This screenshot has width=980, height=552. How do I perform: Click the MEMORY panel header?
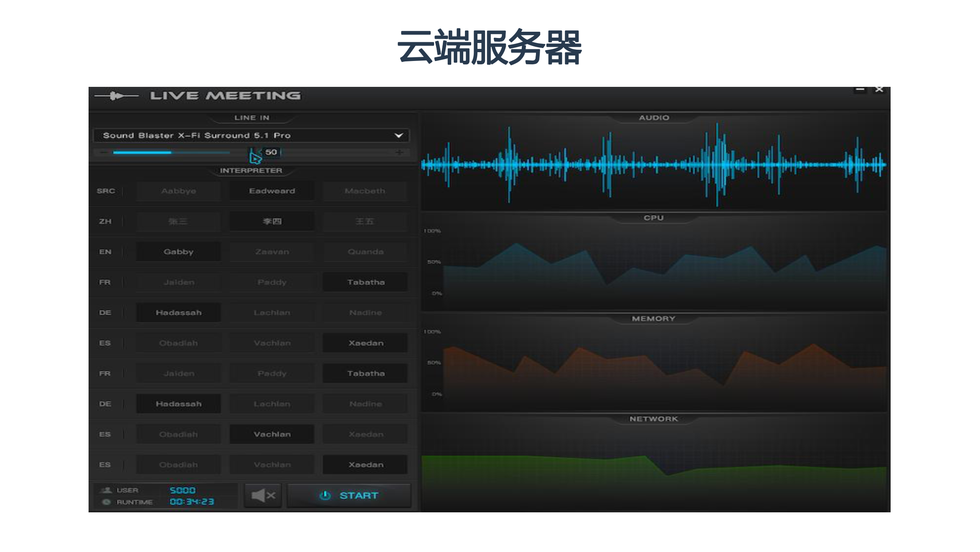[x=653, y=319]
